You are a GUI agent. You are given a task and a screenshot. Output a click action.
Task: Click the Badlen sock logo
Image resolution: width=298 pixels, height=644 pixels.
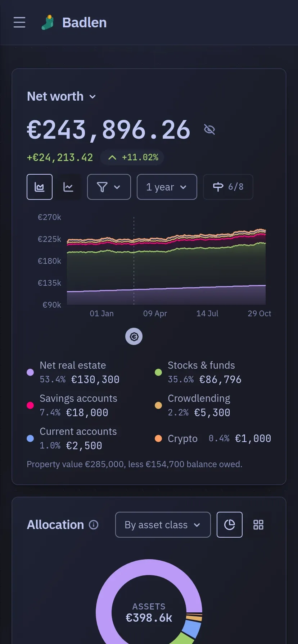pyautogui.click(x=48, y=22)
